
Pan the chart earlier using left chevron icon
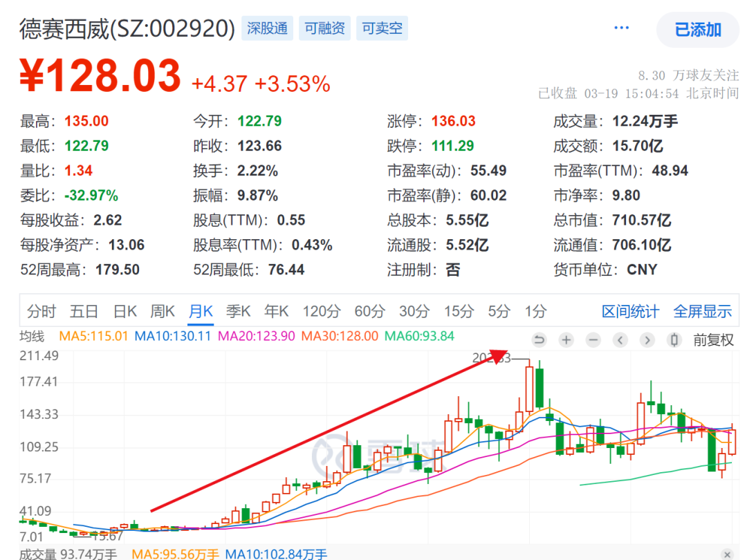pos(620,340)
